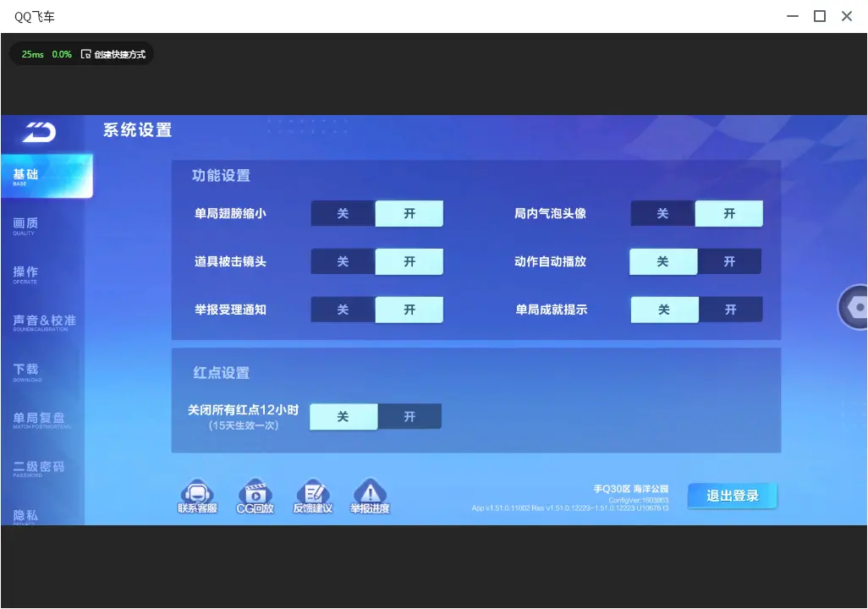The image size is (868, 609).
Task: Click the 0.0% packet loss readout
Action: click(x=62, y=54)
